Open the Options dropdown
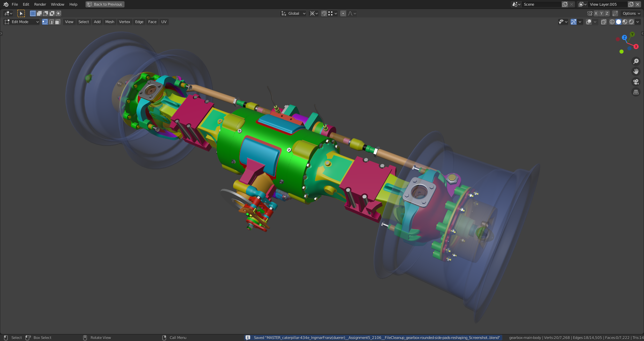This screenshot has width=644, height=341. 631,13
